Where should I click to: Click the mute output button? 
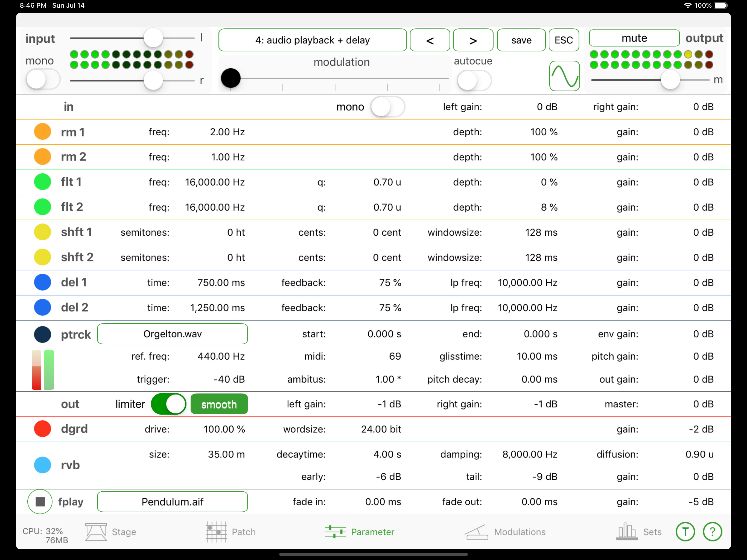click(x=634, y=38)
